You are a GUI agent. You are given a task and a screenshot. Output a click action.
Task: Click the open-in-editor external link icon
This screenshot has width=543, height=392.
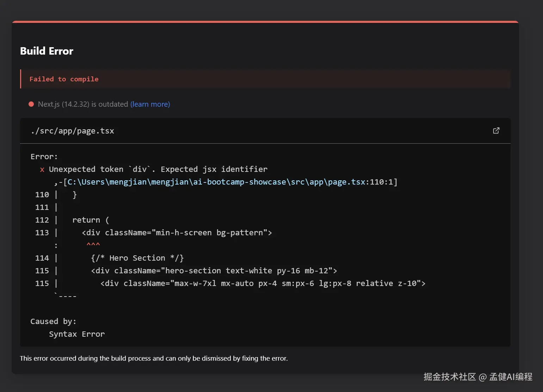tap(496, 131)
